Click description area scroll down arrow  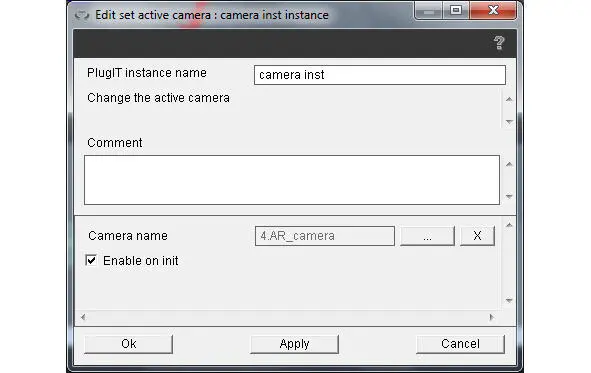coord(509,122)
